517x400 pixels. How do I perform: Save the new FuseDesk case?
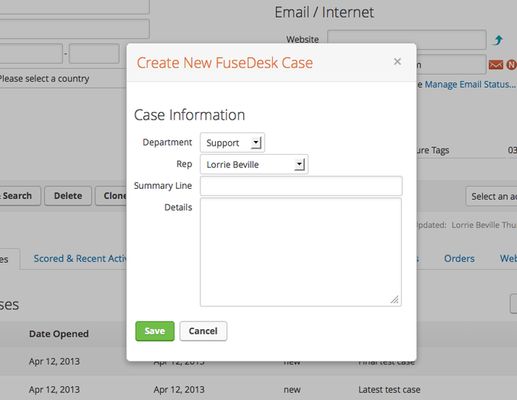pos(155,331)
